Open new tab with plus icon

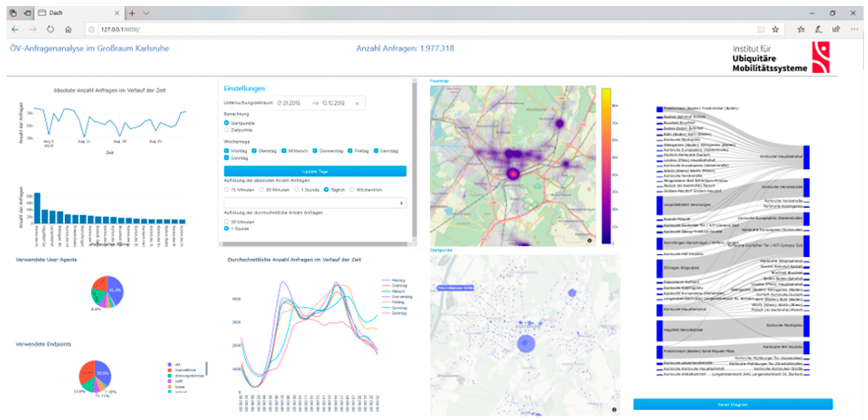(x=132, y=13)
